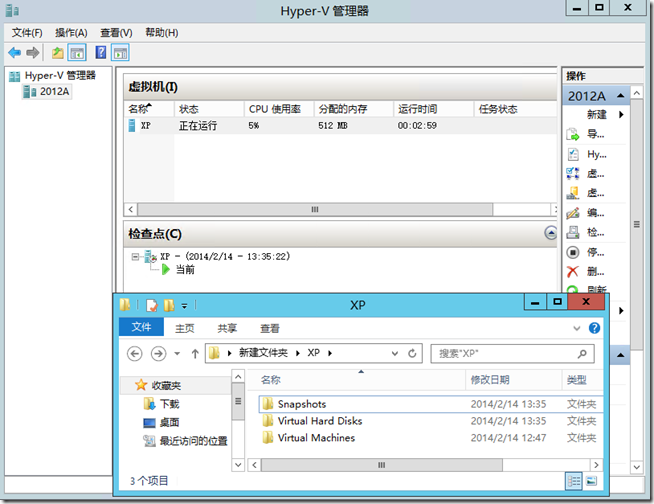654x504 pixels.
Task: Click left arrow of virtual machine scrollbar
Action: [131, 209]
